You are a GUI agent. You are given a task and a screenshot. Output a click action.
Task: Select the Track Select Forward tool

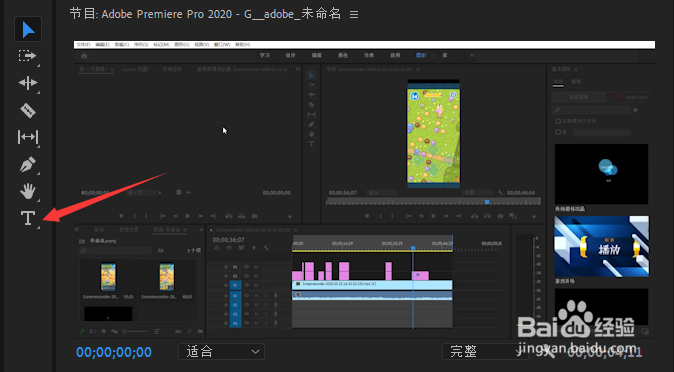coord(28,56)
